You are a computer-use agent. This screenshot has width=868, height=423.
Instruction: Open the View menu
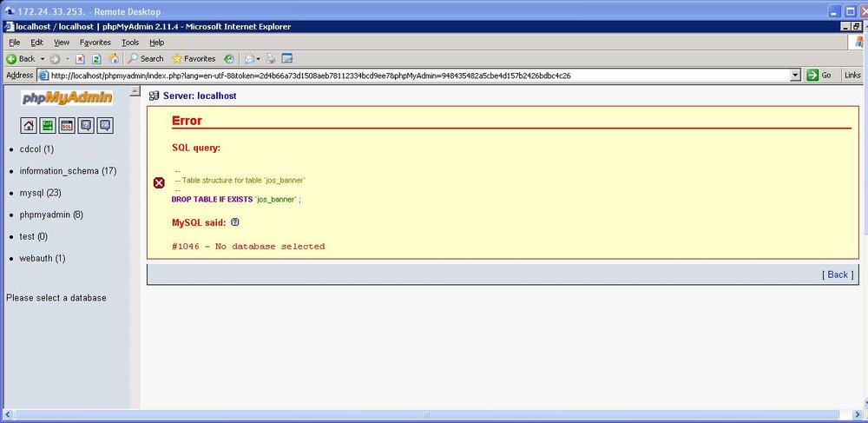tap(62, 43)
